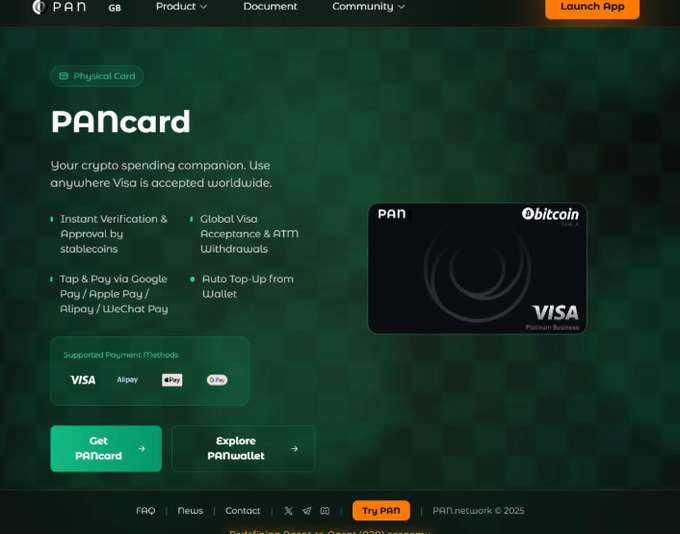Open the FAQ footer link
This screenshot has height=534, width=680.
145,511
